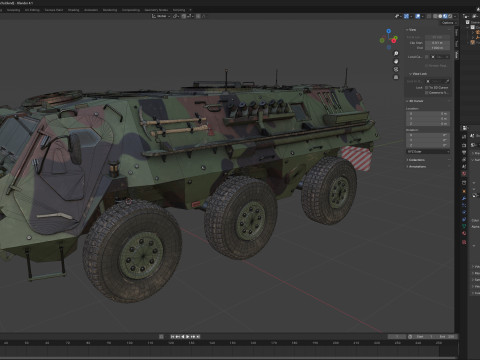Screen dimensions: 480x360
Task: Open the overlays dropdown arrow
Action: point(422,16)
